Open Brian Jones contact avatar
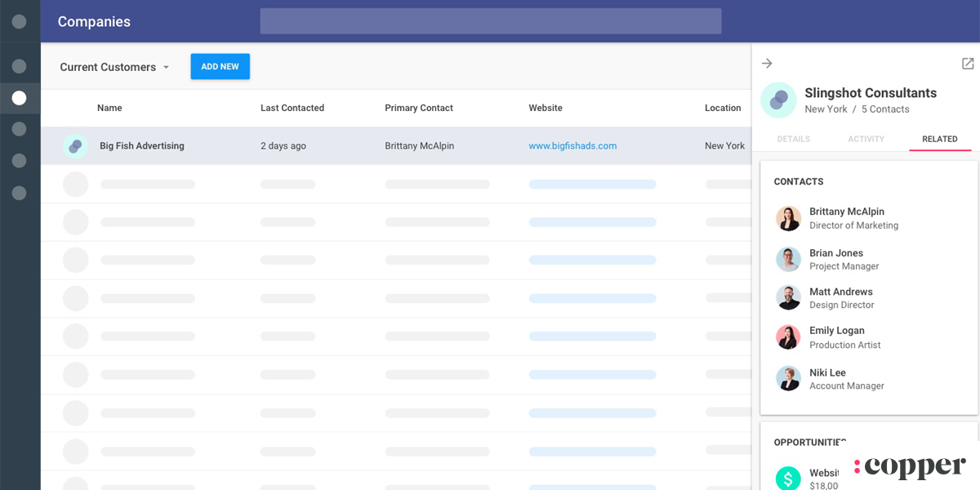Screen dimensions: 980x490 [x=788, y=260]
